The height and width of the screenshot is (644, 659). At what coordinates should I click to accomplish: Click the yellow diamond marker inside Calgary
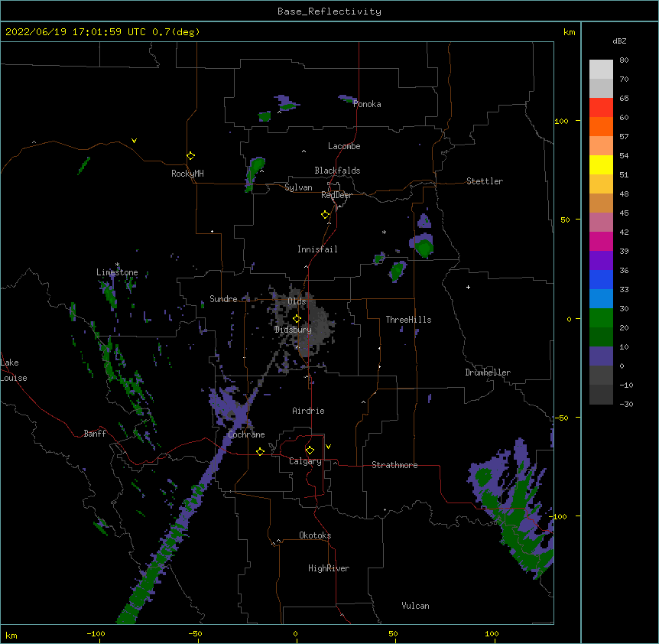310,450
